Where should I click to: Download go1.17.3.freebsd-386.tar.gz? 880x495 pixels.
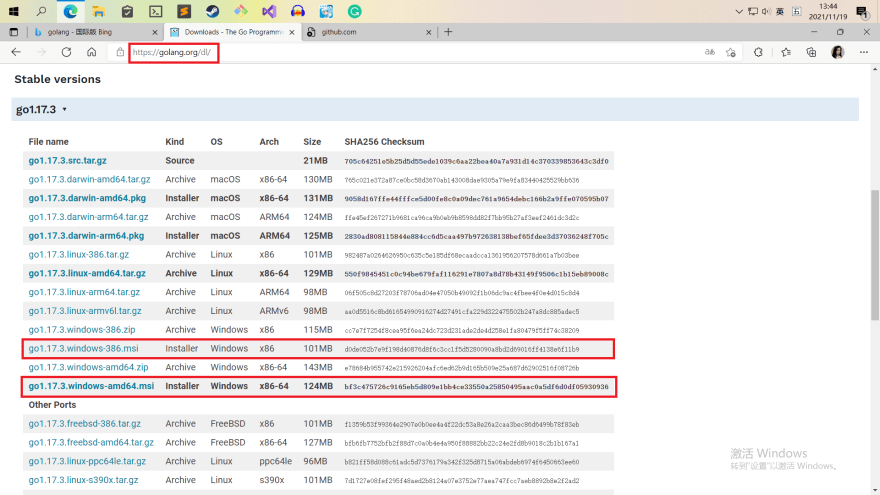(85, 424)
